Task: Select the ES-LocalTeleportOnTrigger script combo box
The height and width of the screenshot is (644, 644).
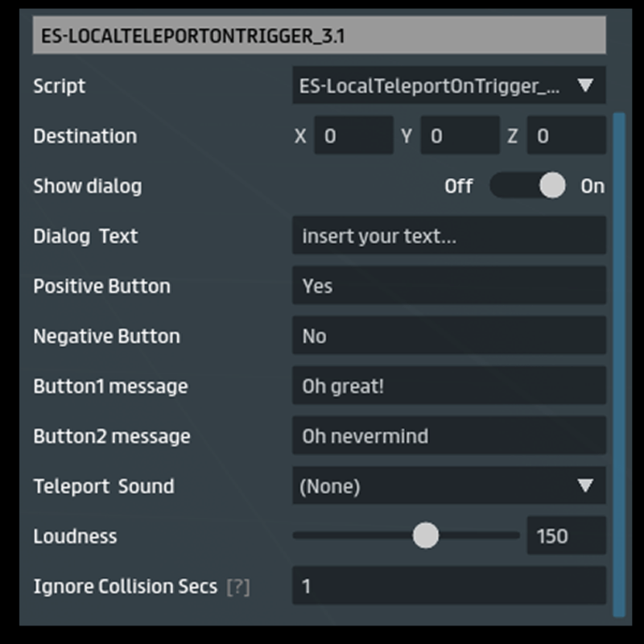Action: pos(431,86)
